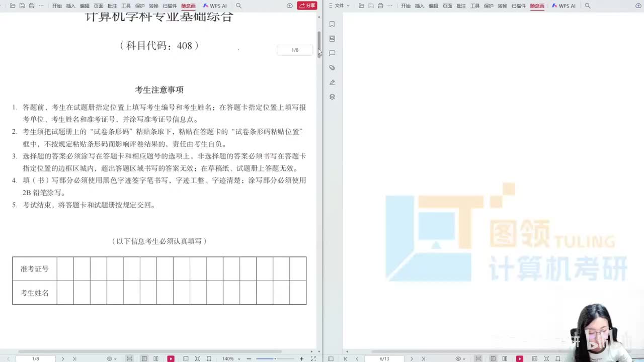Open 开始 tab in left window
Image resolution: width=644 pixels, height=362 pixels.
point(57,6)
